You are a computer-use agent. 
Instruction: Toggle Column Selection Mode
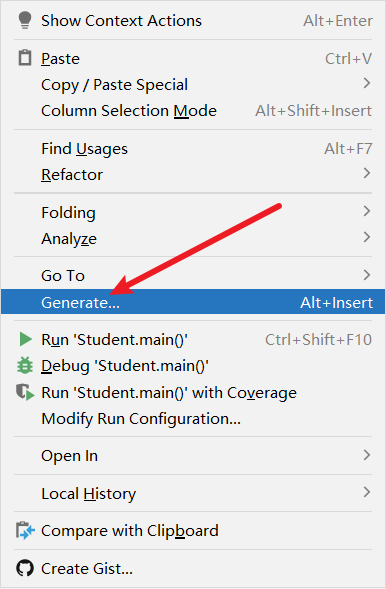coord(193,111)
